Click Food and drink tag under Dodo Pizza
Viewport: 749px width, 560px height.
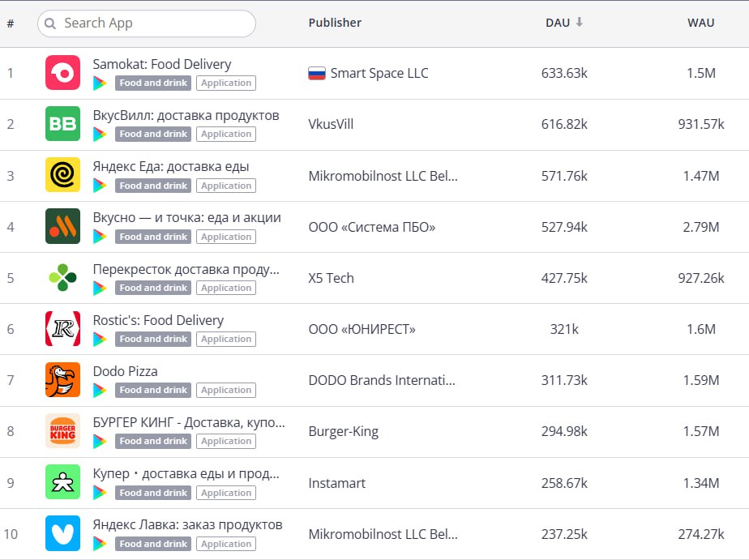153,390
